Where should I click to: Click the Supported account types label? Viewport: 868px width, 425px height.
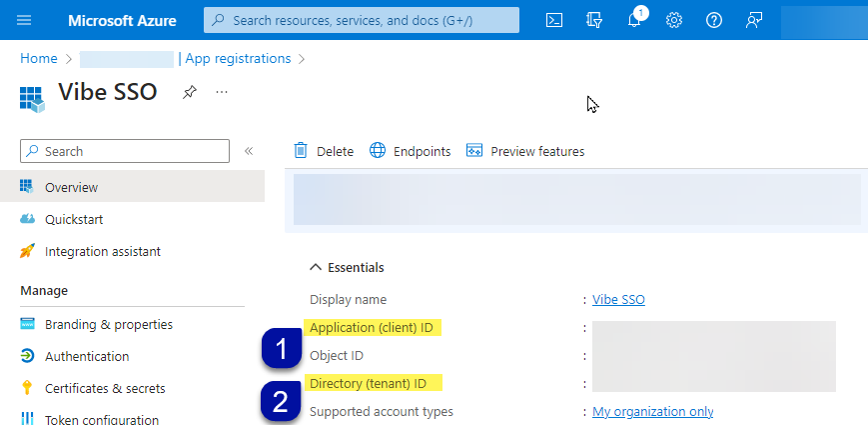coord(382,411)
